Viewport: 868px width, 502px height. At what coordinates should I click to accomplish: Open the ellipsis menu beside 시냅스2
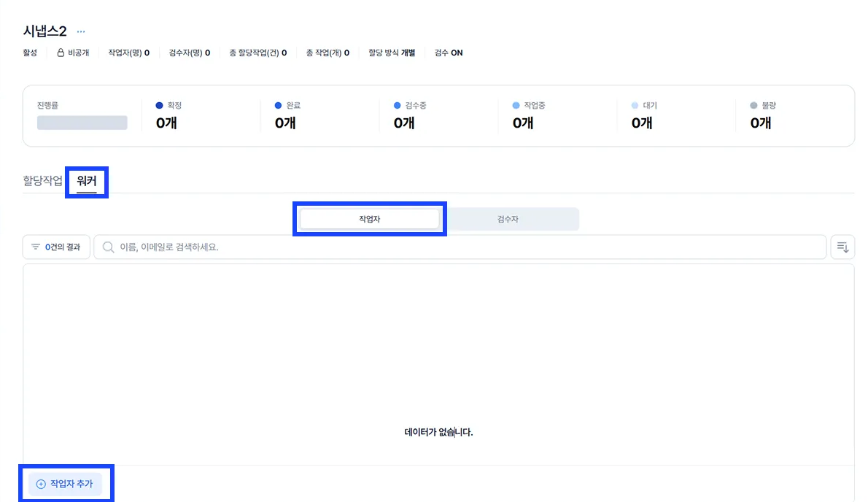[81, 31]
